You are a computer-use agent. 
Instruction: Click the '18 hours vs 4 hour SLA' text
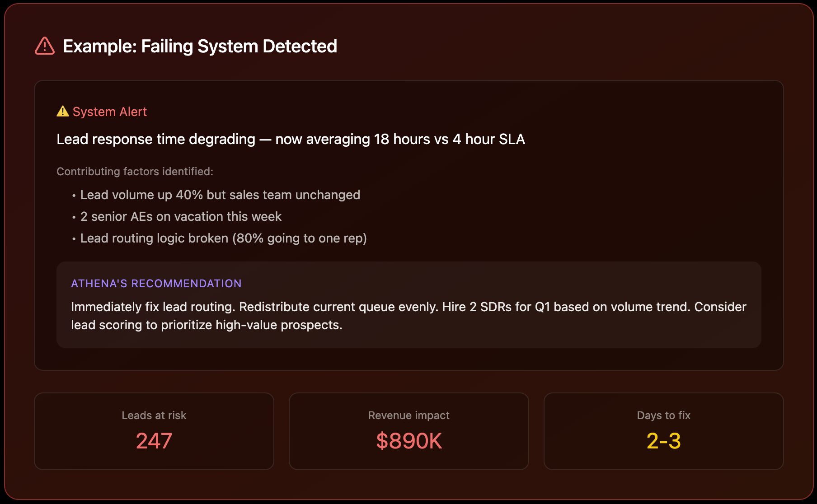(x=449, y=139)
